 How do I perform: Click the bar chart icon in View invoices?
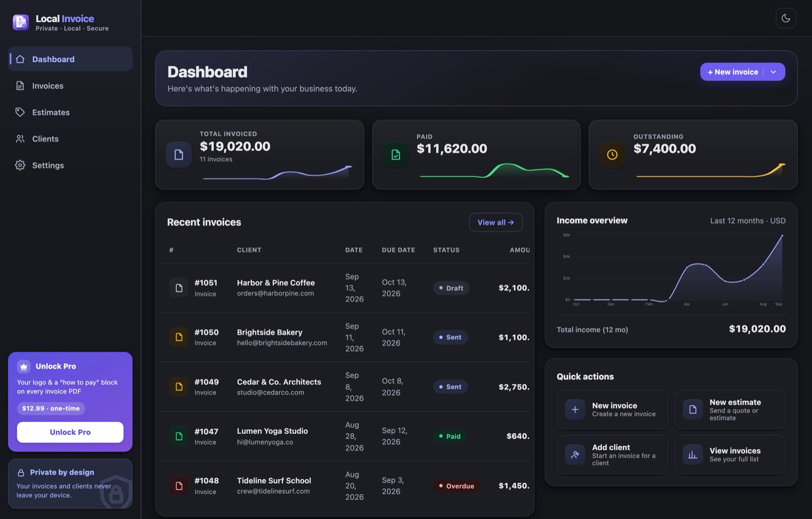[x=693, y=455]
